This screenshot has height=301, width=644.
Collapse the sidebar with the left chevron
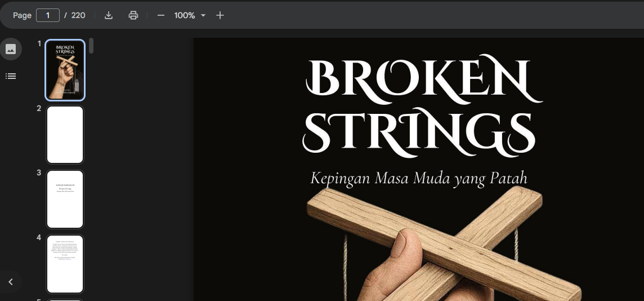11,282
